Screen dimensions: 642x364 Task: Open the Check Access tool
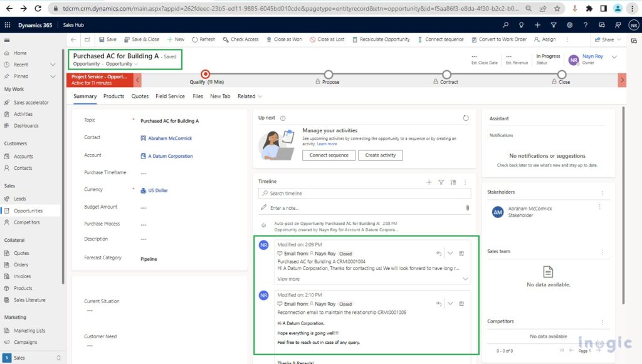tap(241, 39)
